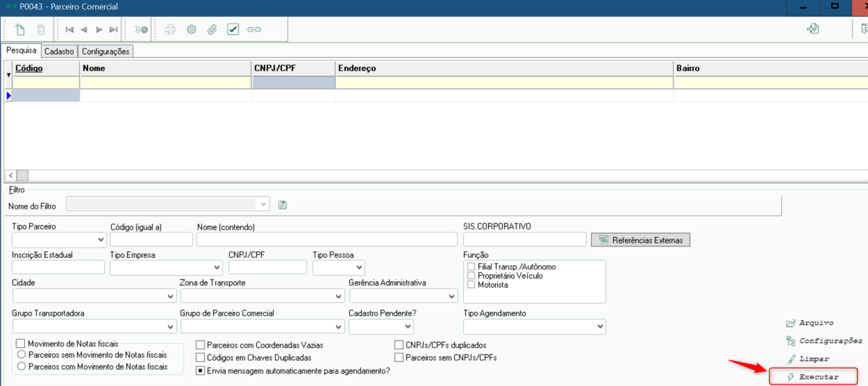Click the SIS.CORPORATIVO input field

click(x=525, y=240)
